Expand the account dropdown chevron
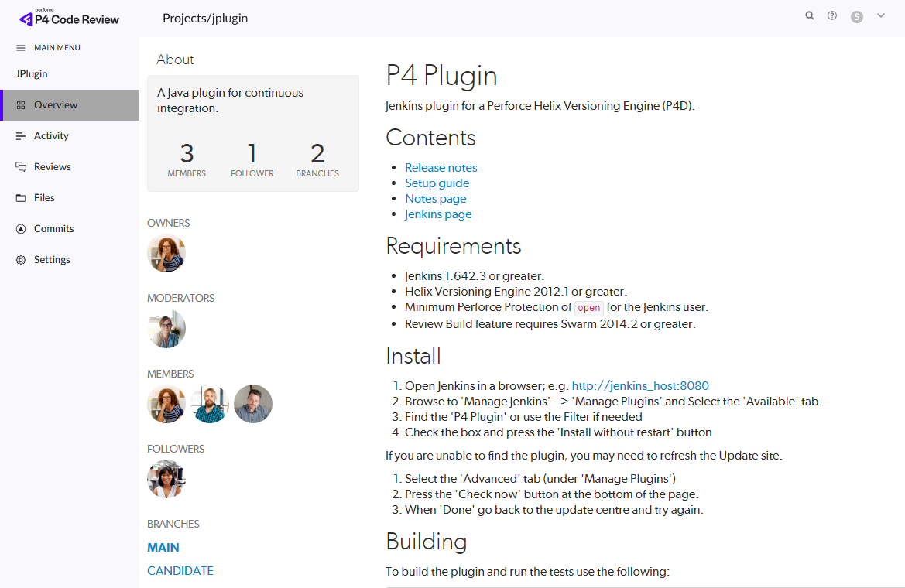The width and height of the screenshot is (905, 588). 880,15
